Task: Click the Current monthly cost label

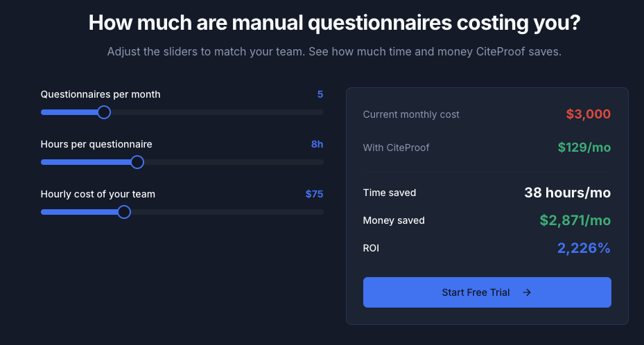Action: [411, 114]
